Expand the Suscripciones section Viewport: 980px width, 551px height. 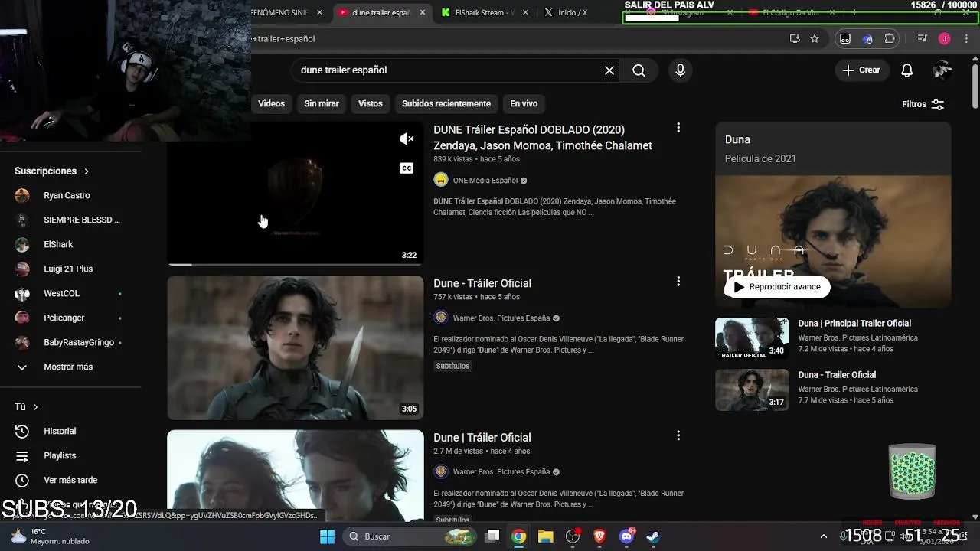point(52,171)
